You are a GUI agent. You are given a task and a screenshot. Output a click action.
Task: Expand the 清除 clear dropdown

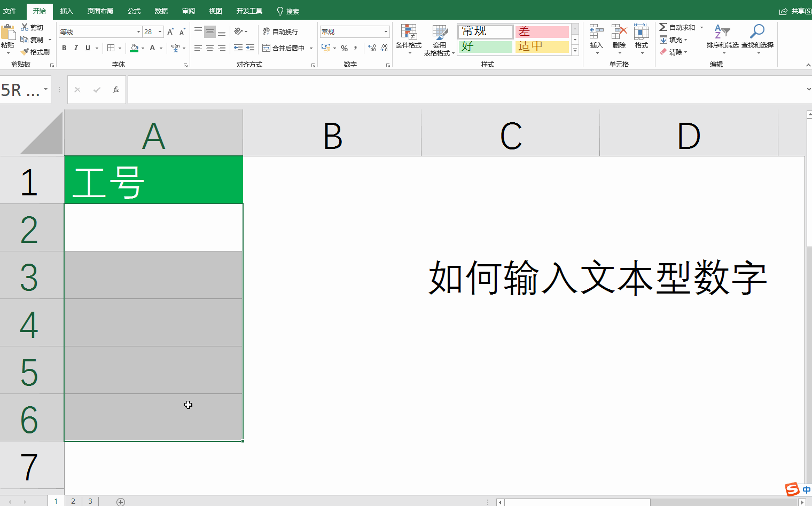click(x=685, y=52)
